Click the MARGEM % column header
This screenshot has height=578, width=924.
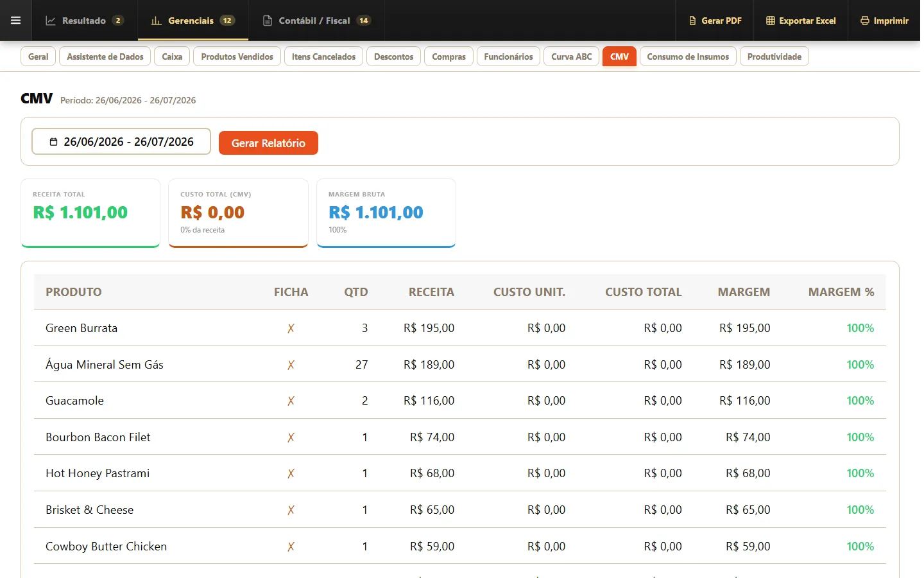coord(841,292)
